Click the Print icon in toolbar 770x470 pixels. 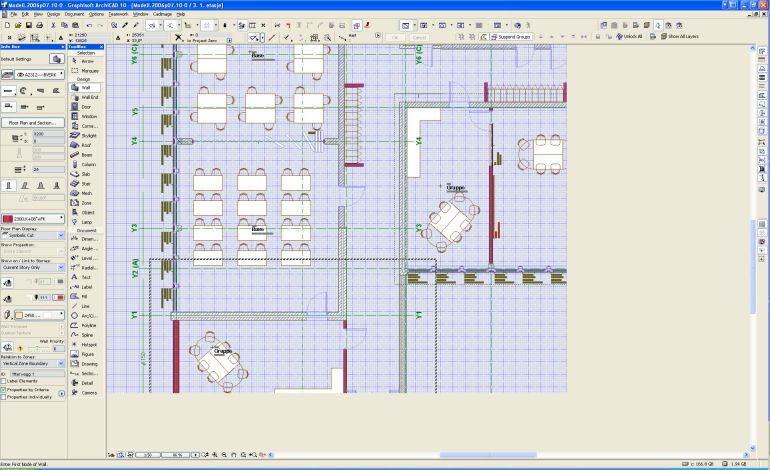point(40,25)
